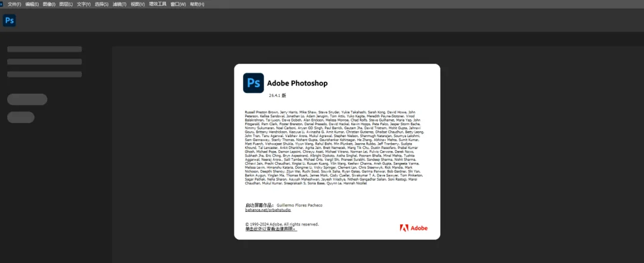Click Thomas Ruark in the credits

[297, 175]
